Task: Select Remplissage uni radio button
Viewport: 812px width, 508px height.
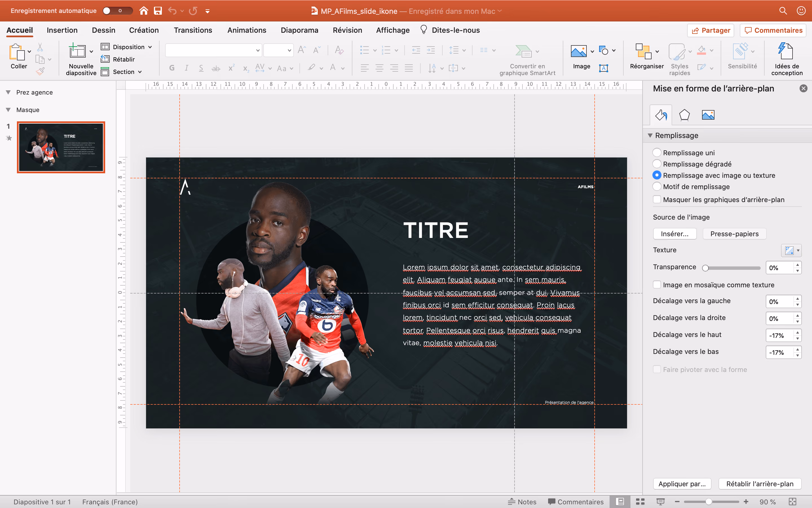Action: coord(657,152)
